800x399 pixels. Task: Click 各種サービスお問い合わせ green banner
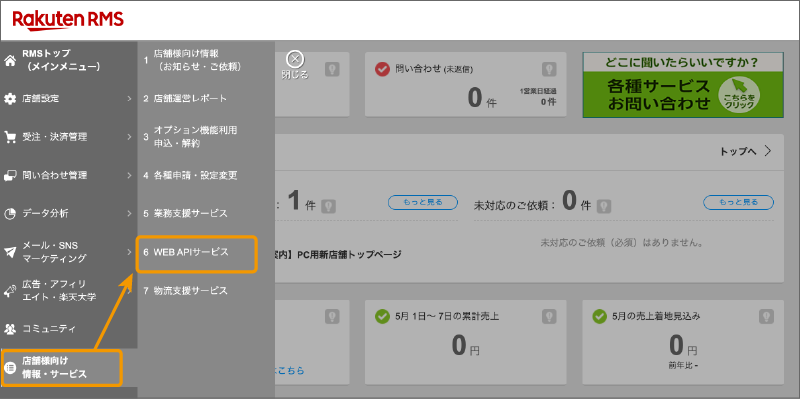click(683, 85)
